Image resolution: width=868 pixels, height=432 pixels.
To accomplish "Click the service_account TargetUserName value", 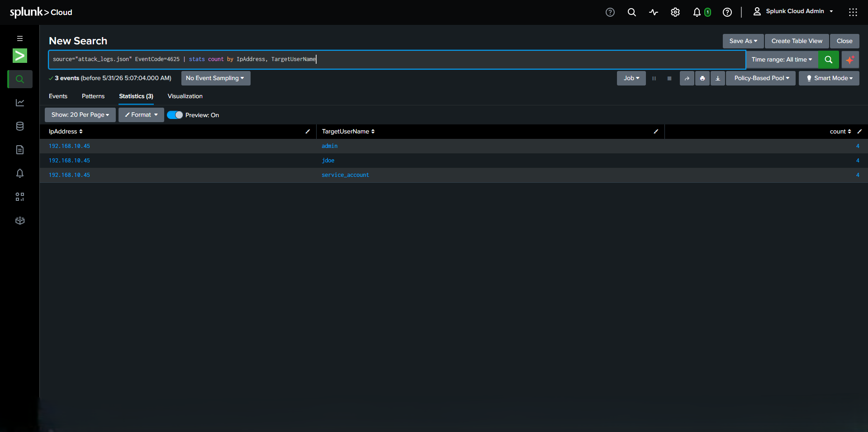I will 345,175.
